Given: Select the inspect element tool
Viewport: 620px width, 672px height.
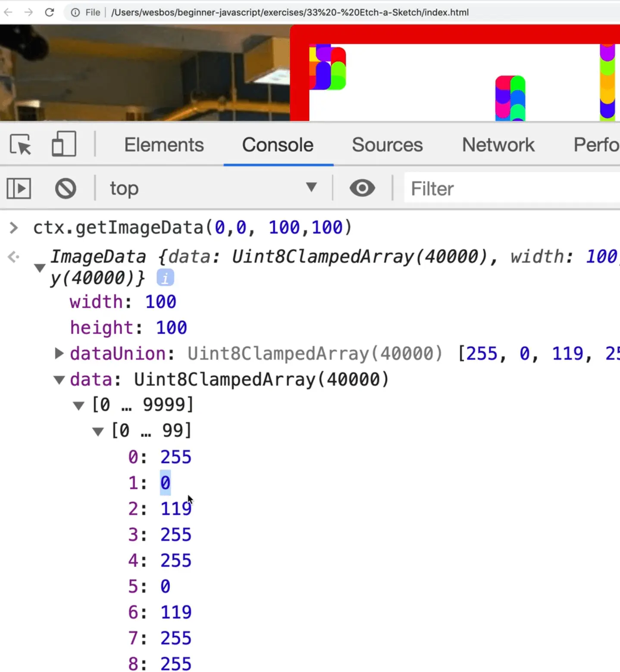Looking at the screenshot, I should [x=20, y=144].
